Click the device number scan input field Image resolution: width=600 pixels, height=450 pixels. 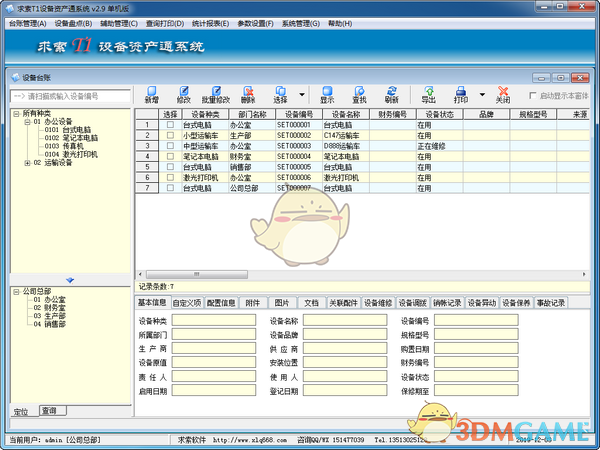[70, 96]
